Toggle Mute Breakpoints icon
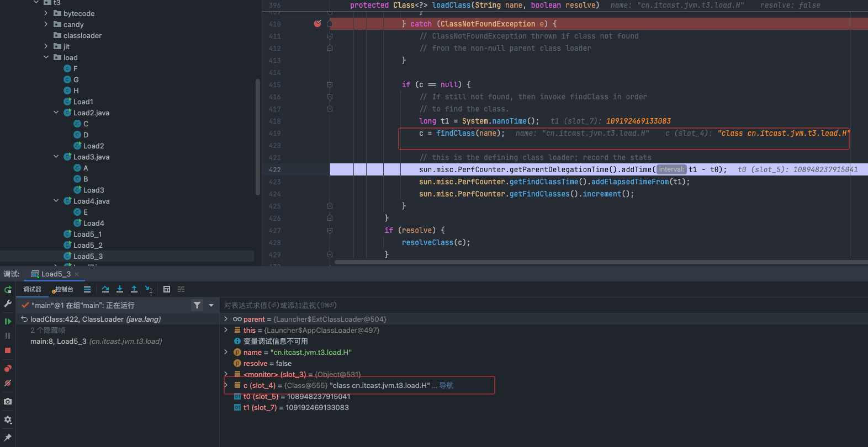Image resolution: width=868 pixels, height=447 pixels. pos(8,383)
